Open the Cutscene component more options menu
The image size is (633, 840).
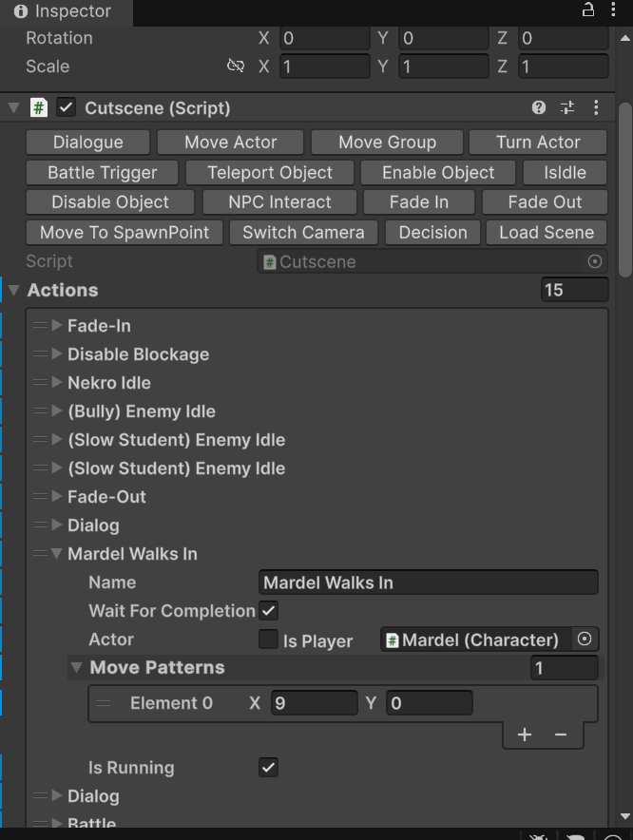[x=596, y=108]
